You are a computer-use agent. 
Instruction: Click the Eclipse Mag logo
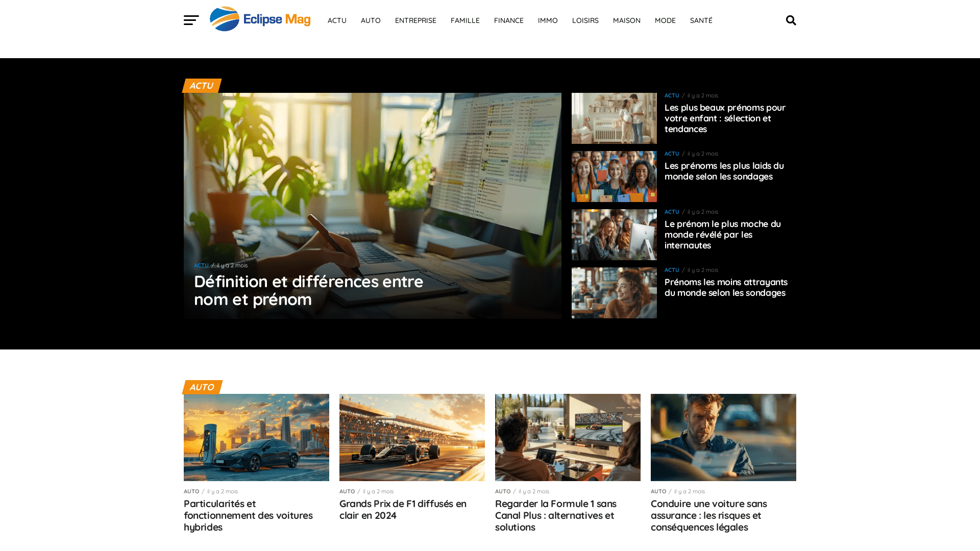coord(260,19)
